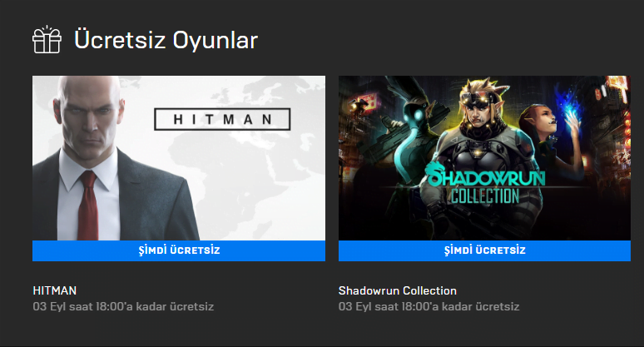Click HITMAN's 03 Eyl saat 18:00 free-until text
Screen dimensions: 644x347
pyautogui.click(x=123, y=307)
